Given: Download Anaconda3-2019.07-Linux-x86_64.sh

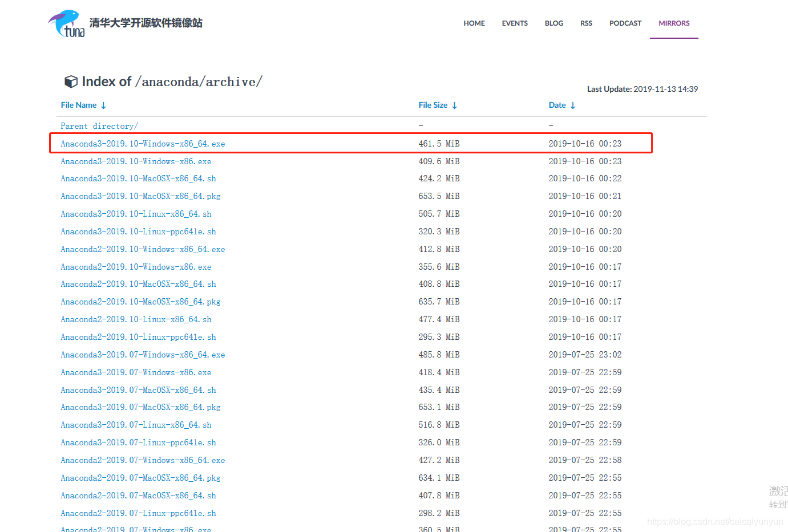Looking at the screenshot, I should click(x=136, y=425).
